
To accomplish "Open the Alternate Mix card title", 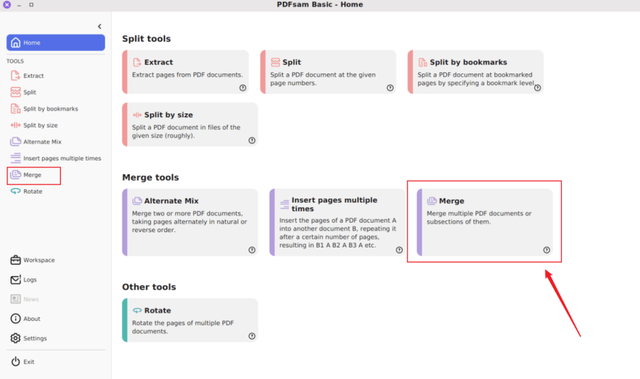I will (171, 201).
